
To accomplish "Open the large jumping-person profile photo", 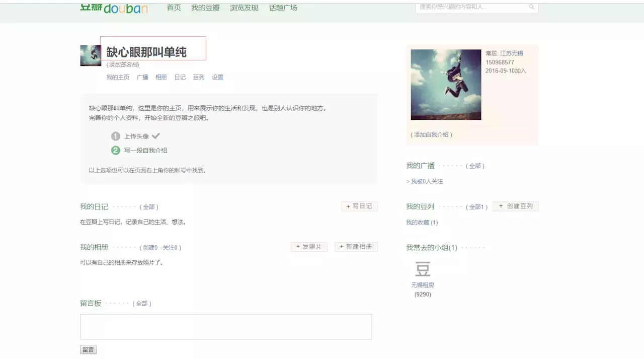I will tap(446, 85).
